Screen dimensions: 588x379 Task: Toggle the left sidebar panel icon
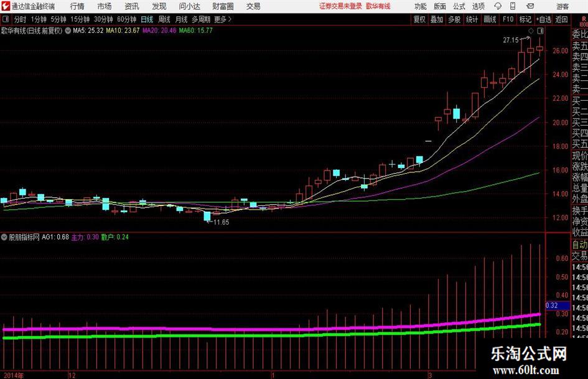5,19
